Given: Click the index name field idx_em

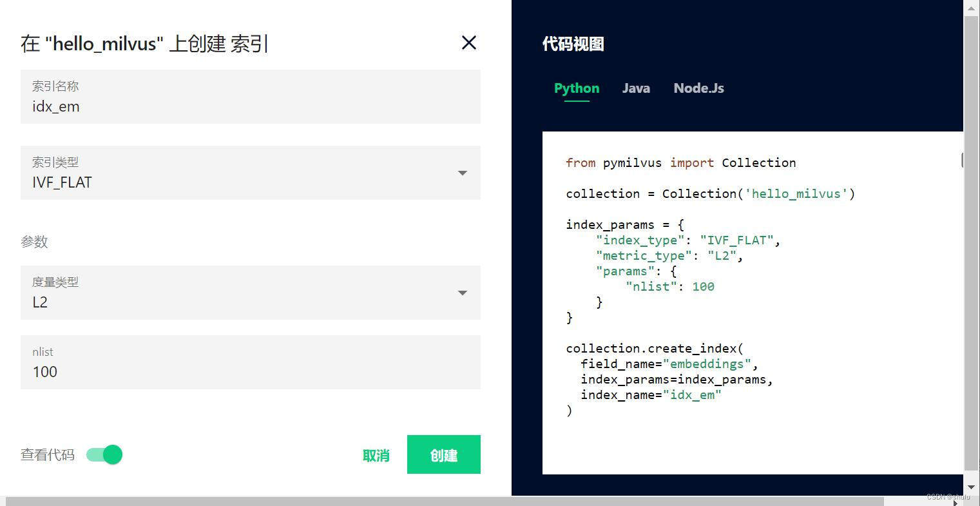Looking at the screenshot, I should point(251,97).
